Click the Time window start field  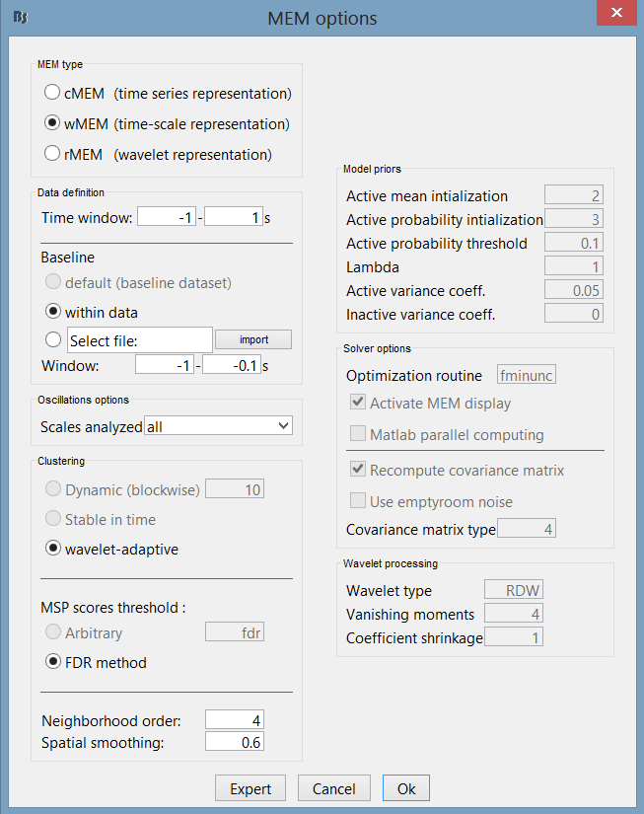(166, 217)
